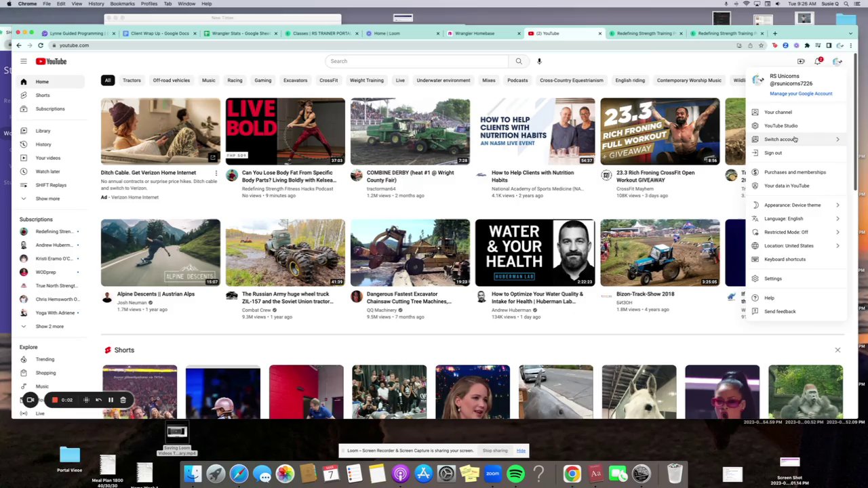Expand Show more in sidebar

pos(52,198)
